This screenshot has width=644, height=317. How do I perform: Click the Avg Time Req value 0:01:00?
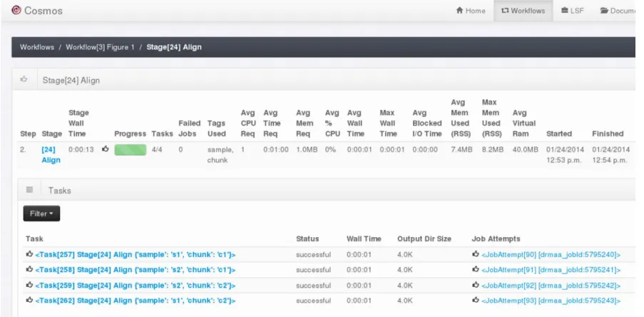[x=276, y=150]
